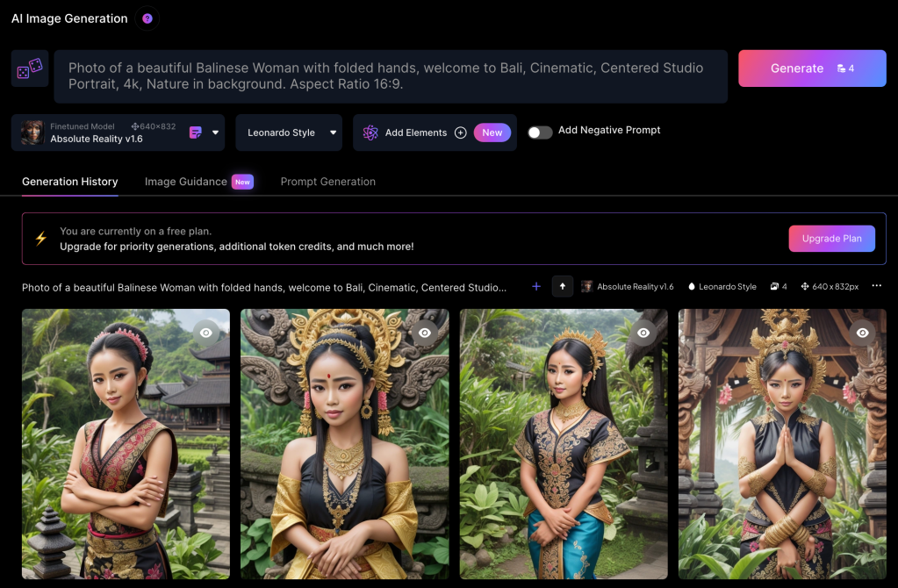This screenshot has width=898, height=588.
Task: Open the Leonardo Style dropdown
Action: point(289,133)
